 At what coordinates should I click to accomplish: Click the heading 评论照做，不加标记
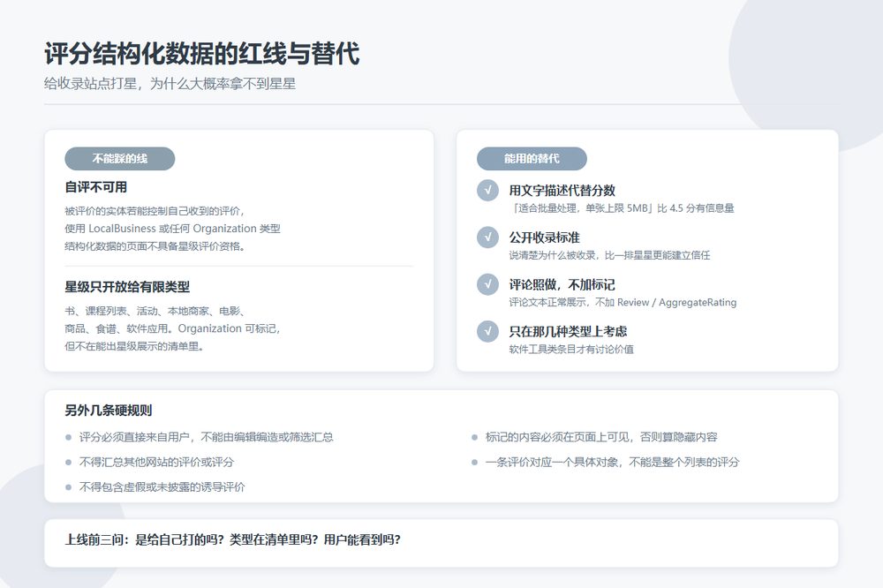click(x=562, y=284)
